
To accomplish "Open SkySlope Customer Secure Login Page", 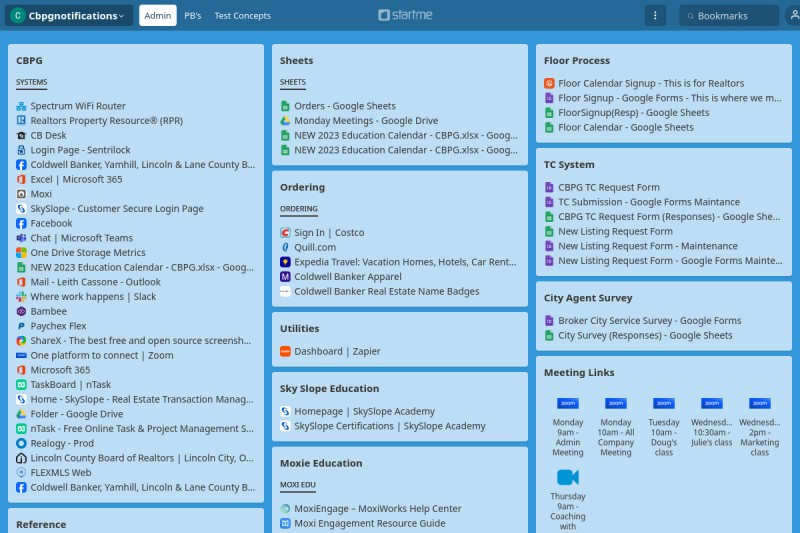I will (117, 209).
